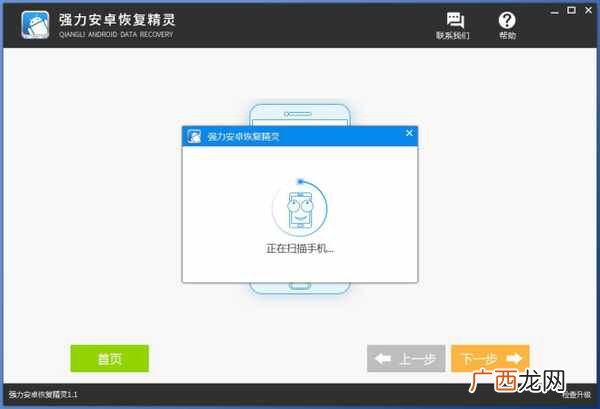
Task: Maximize the main window
Action: (x=571, y=10)
